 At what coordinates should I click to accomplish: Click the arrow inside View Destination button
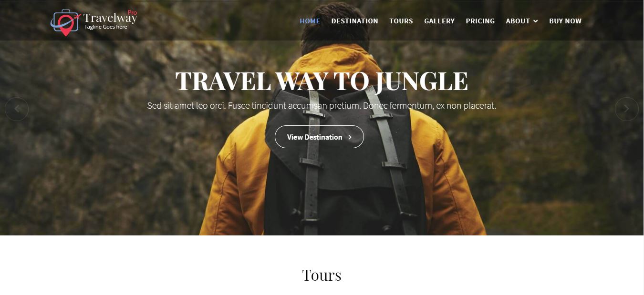(x=350, y=137)
